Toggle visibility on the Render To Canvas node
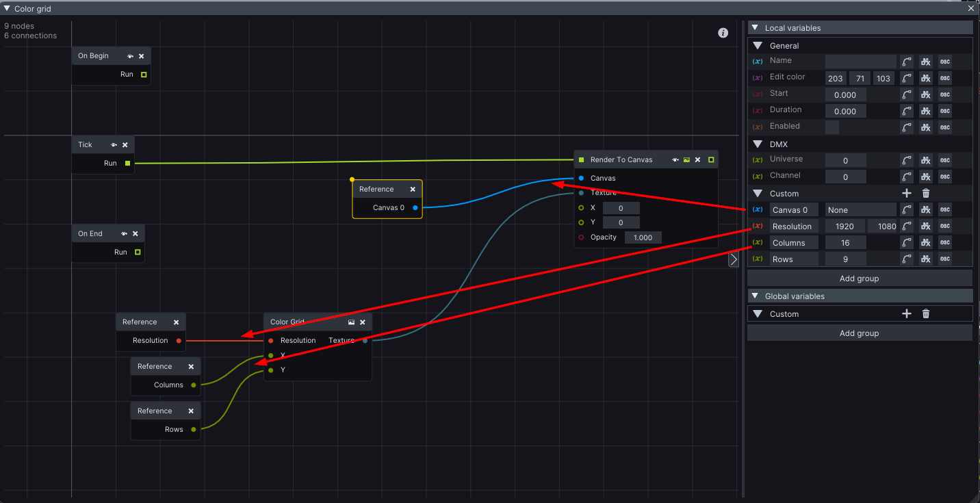This screenshot has width=980, height=503. coord(675,160)
